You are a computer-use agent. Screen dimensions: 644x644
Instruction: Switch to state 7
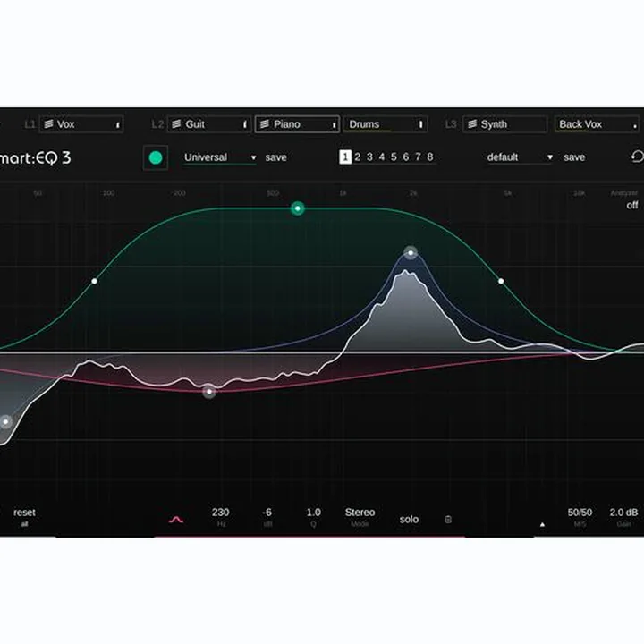coord(418,157)
